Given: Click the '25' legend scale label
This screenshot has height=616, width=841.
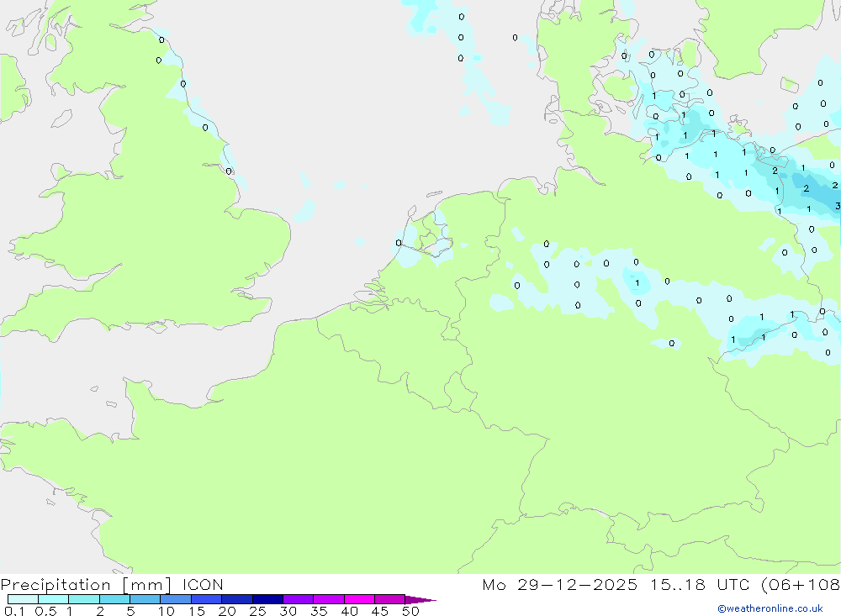Looking at the screenshot, I should click(x=257, y=611).
